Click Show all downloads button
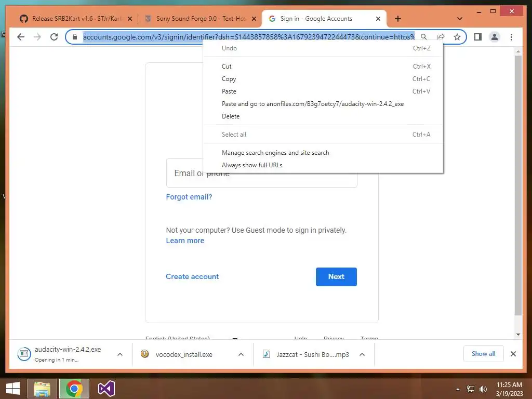 pyautogui.click(x=484, y=354)
